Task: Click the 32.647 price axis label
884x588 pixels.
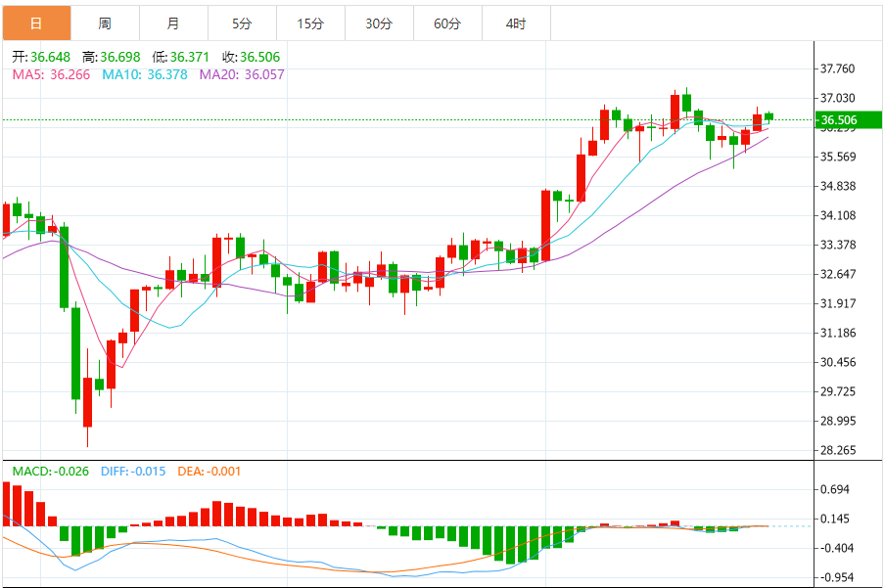Action: [x=837, y=274]
